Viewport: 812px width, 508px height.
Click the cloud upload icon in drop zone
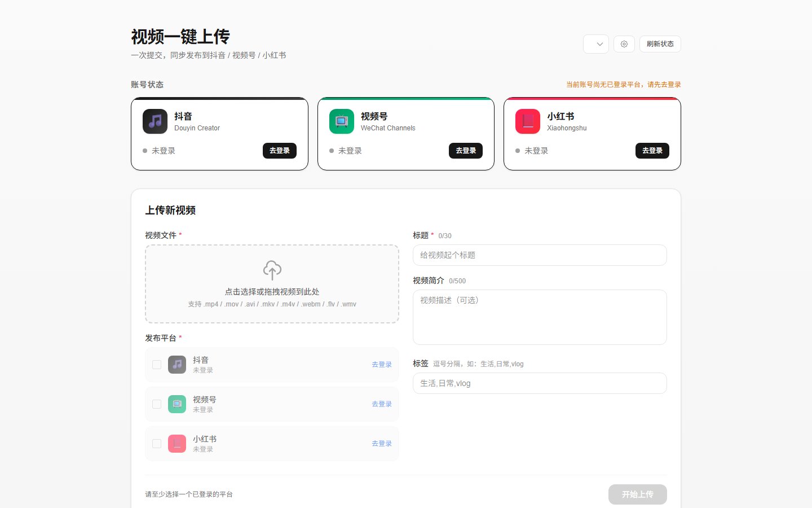tap(272, 270)
